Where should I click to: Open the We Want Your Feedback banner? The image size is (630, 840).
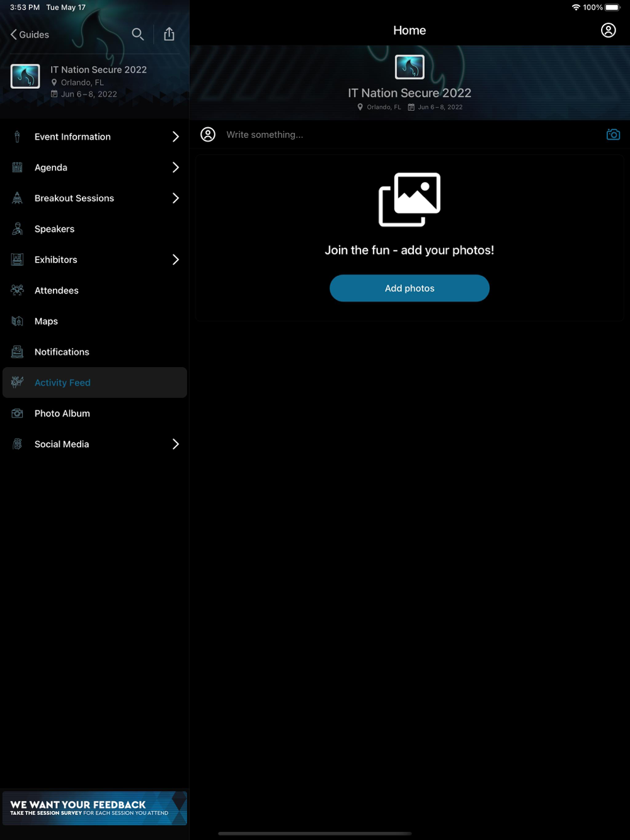click(x=94, y=808)
